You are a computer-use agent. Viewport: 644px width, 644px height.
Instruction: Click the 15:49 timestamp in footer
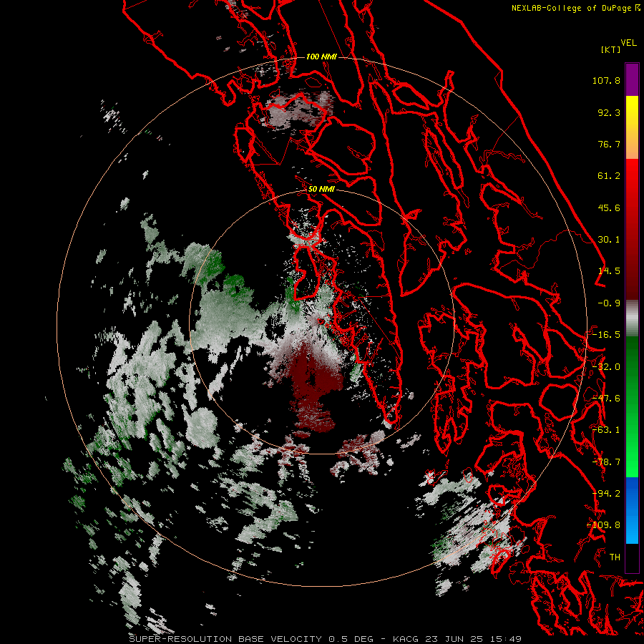pos(507,639)
